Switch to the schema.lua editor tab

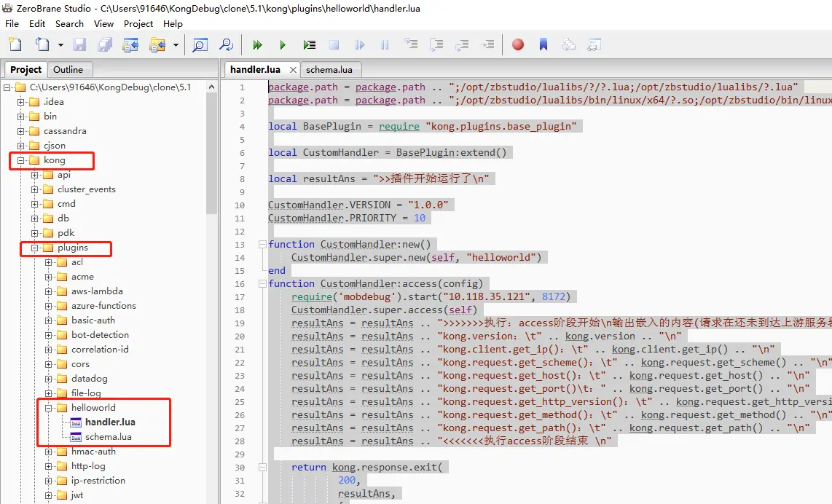pyautogui.click(x=329, y=69)
